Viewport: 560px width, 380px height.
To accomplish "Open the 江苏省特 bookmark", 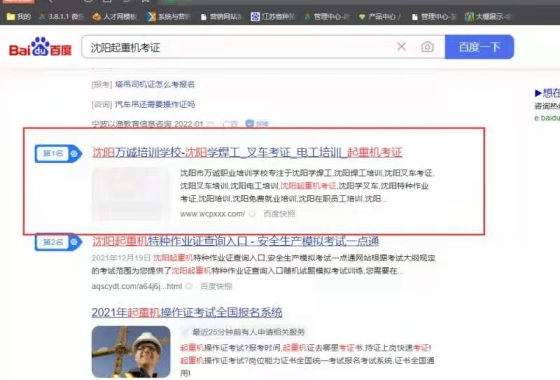I will coord(273,16).
